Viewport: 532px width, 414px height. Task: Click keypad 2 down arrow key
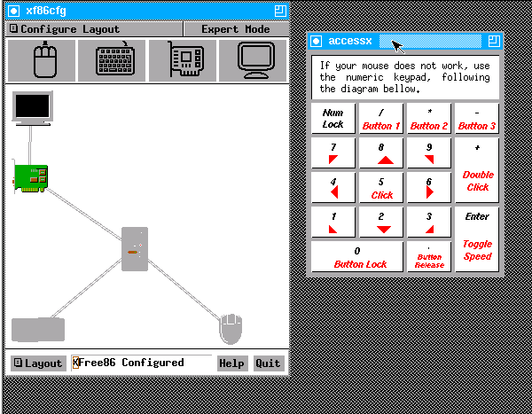381,223
